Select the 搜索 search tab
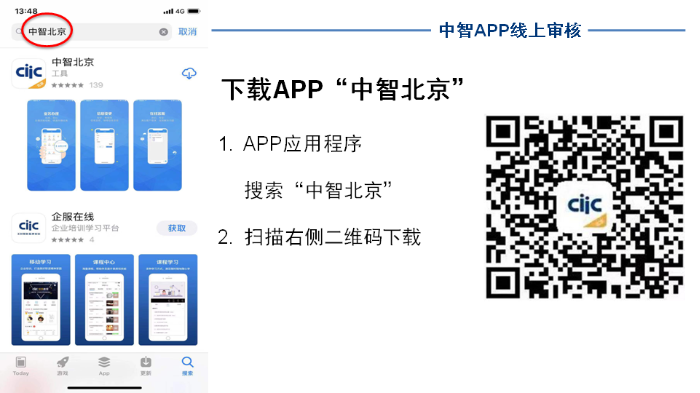700x393 pixels. coord(188,366)
